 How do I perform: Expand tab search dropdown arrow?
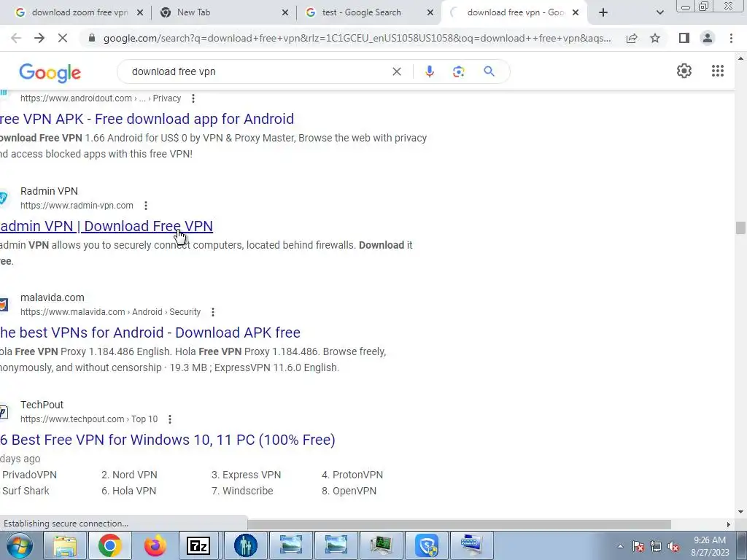point(659,13)
